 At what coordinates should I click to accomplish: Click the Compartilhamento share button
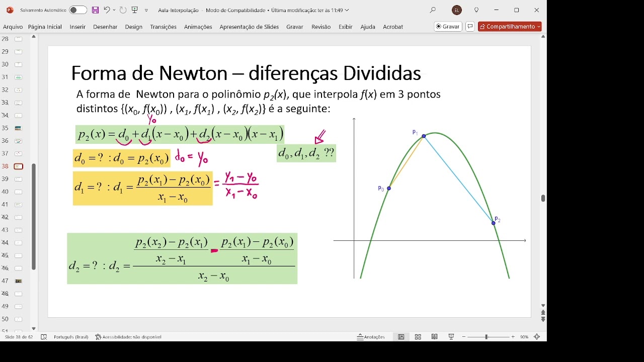pos(510,27)
